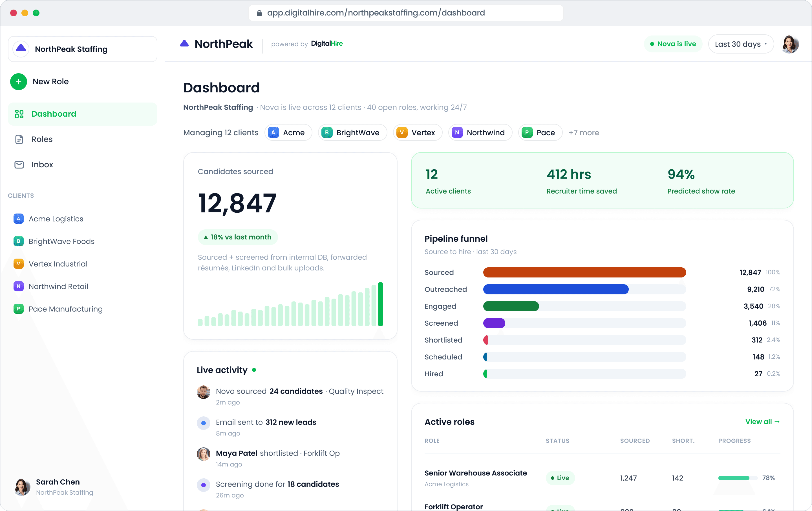
Task: Click the View all link in Active roles
Action: click(x=762, y=421)
